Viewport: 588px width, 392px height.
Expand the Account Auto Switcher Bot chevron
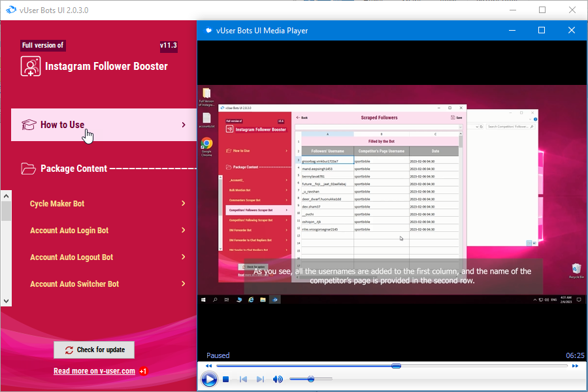(x=184, y=284)
